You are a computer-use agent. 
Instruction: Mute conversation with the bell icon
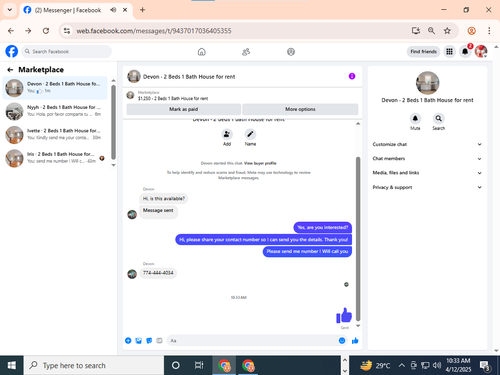[415, 118]
